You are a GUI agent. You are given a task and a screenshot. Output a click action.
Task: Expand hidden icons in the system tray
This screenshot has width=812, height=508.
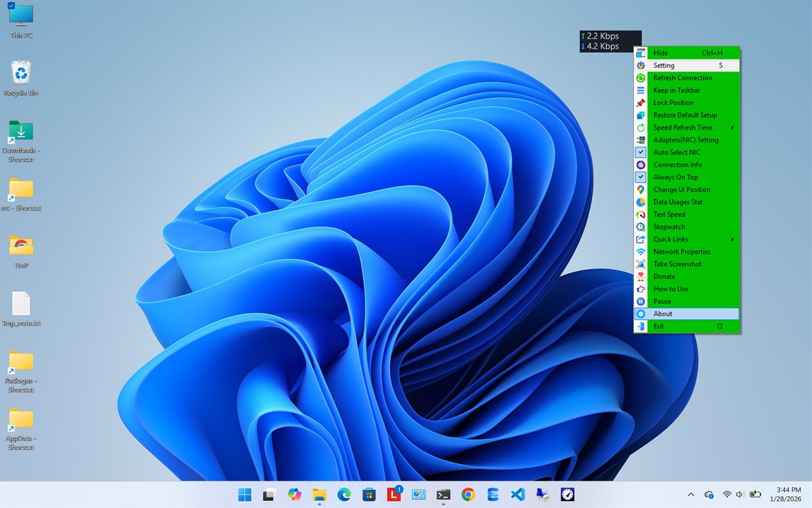(690, 494)
